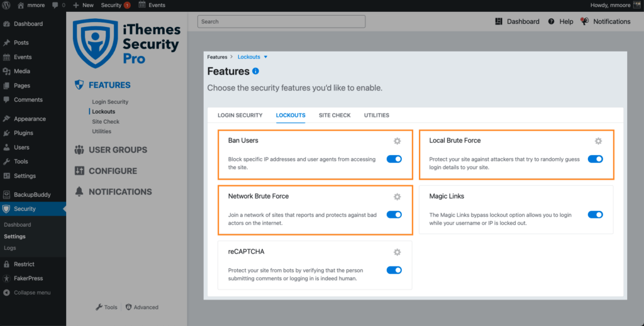The height and width of the screenshot is (326, 644).
Task: Open Network Brute Force settings gear
Action: coord(397,197)
